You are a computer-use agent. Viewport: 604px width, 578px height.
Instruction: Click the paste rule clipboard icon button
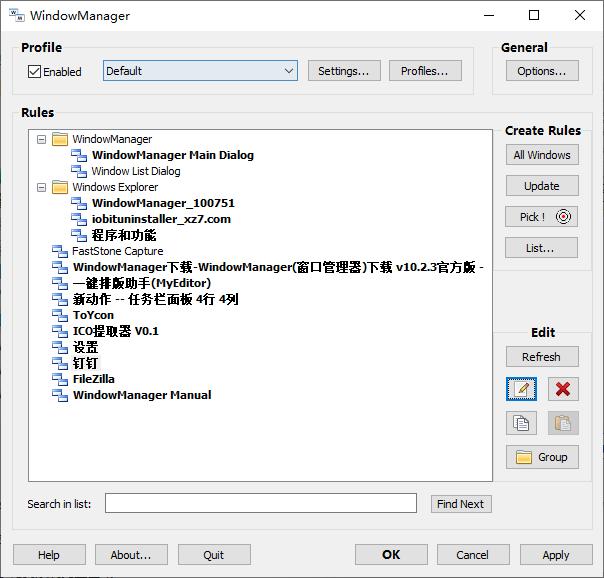click(563, 423)
